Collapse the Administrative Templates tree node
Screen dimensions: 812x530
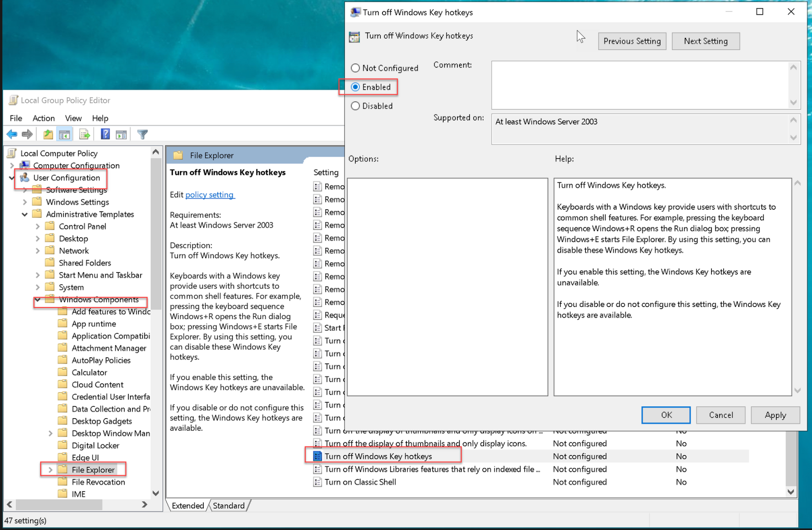point(25,214)
